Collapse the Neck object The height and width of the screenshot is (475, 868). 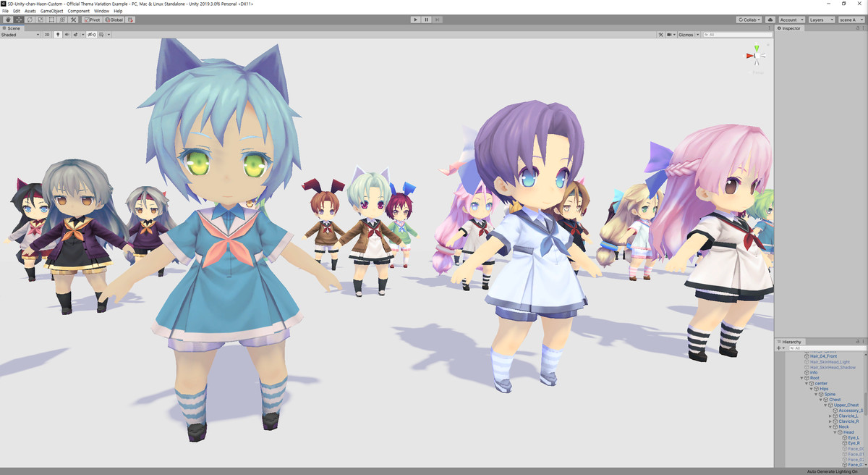tap(830, 427)
